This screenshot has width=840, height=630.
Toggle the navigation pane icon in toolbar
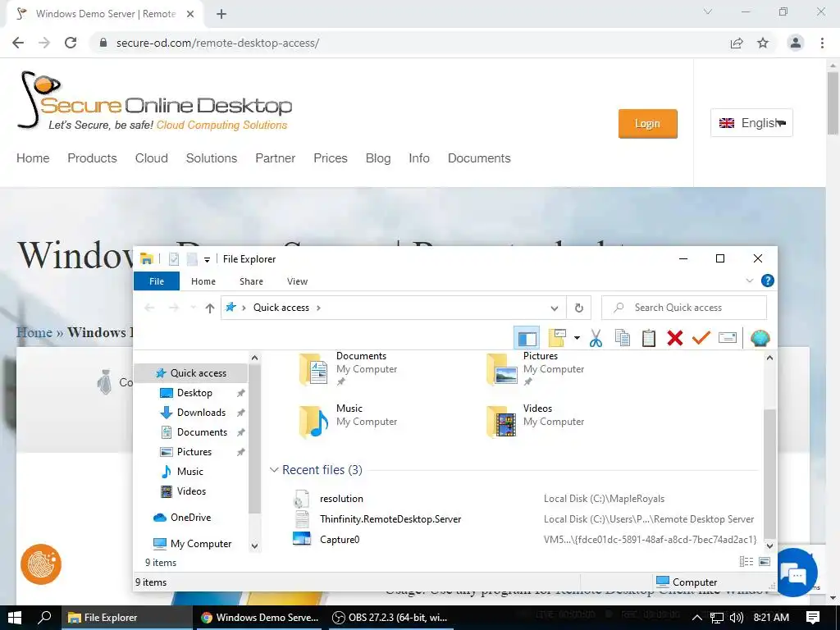[527, 338]
